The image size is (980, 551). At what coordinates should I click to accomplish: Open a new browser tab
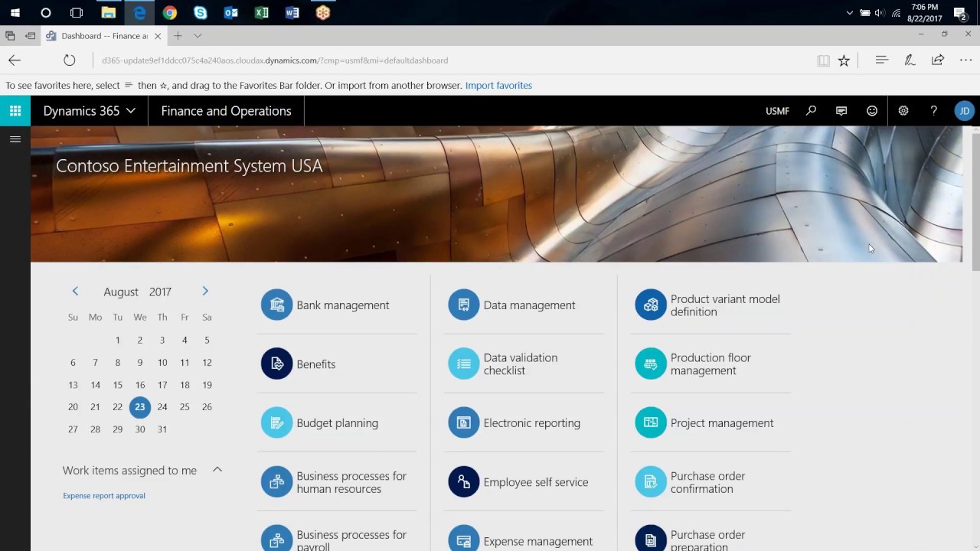pos(178,36)
